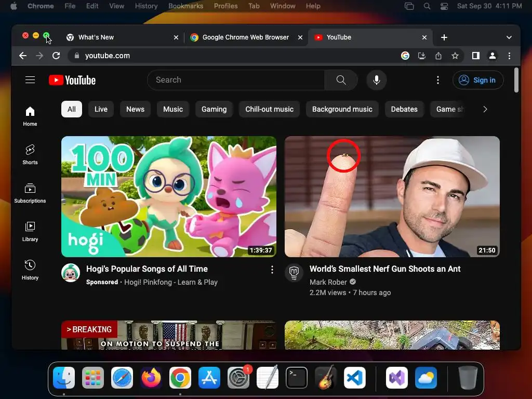Switch to Google Chrome Web Browser tab
The width and height of the screenshot is (532, 399).
(x=246, y=37)
